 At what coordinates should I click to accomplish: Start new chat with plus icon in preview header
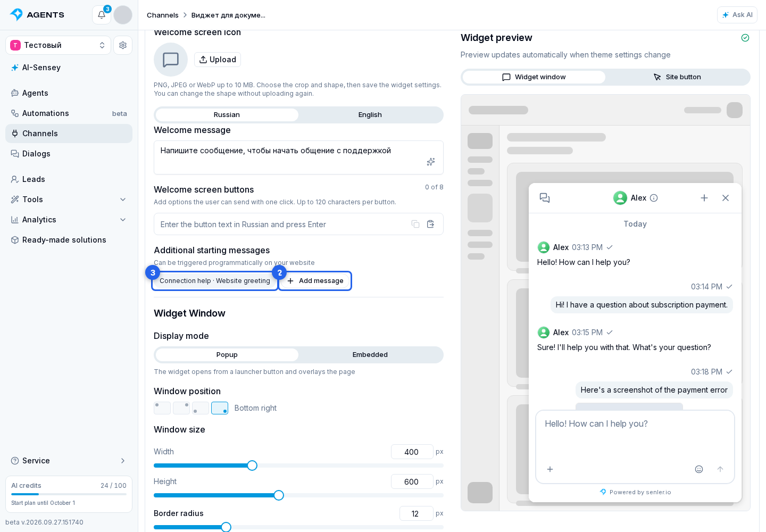[x=704, y=198]
